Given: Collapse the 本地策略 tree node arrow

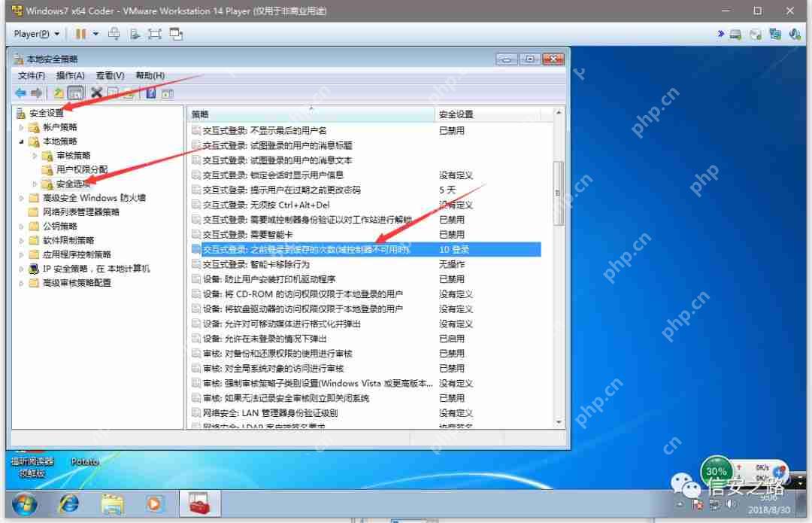Looking at the screenshot, I should (x=21, y=141).
